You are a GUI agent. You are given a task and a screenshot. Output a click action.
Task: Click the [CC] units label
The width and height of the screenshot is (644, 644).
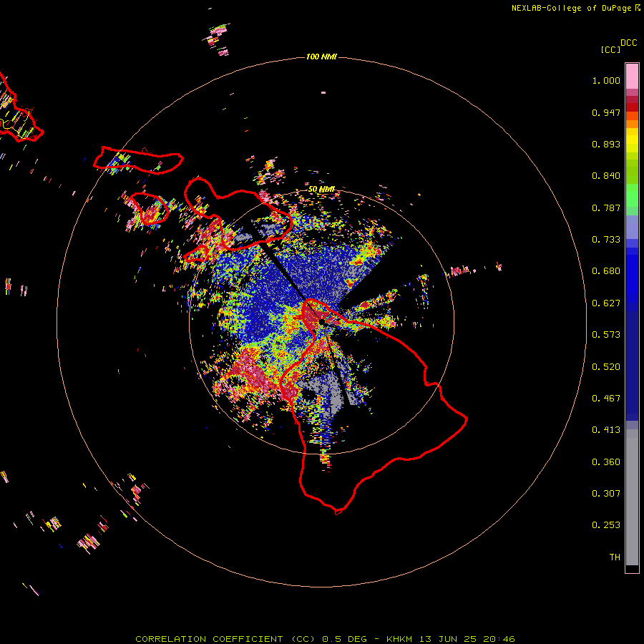610,49
